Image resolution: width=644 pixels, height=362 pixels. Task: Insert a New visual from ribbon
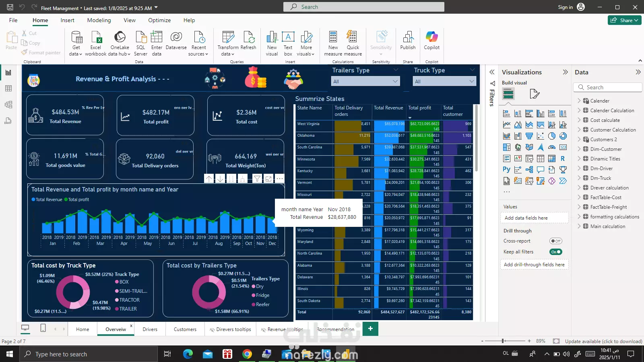click(x=272, y=43)
